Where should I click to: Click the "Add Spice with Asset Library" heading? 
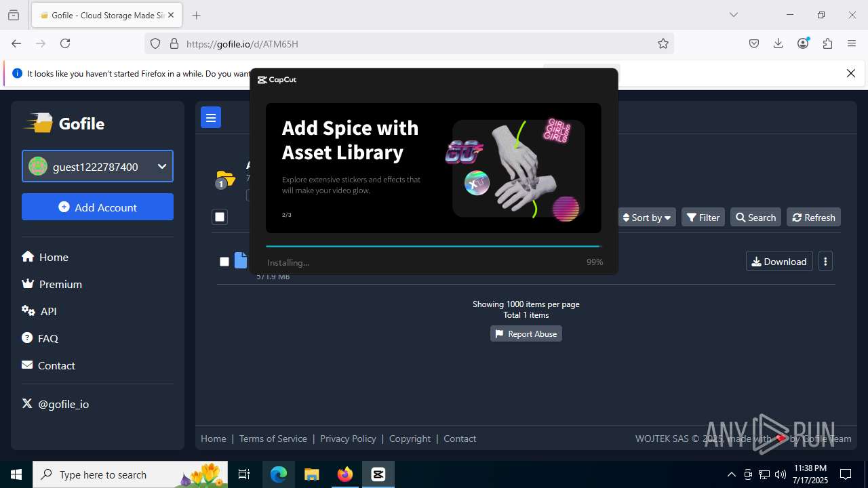[350, 140]
